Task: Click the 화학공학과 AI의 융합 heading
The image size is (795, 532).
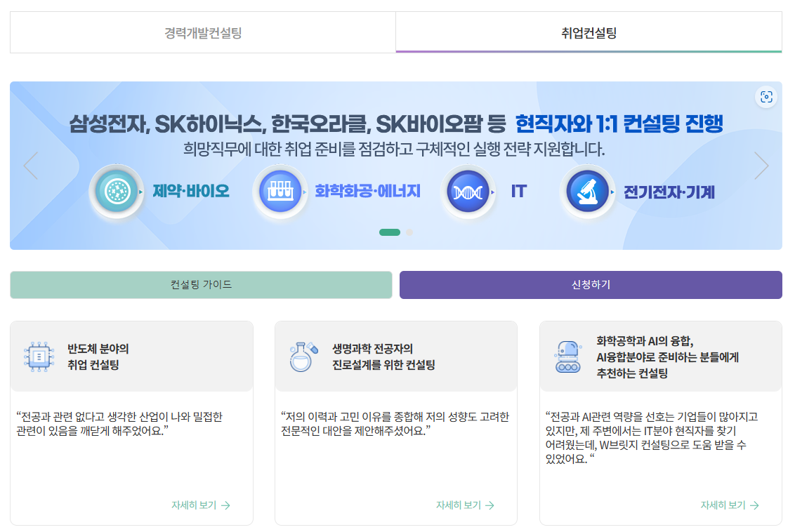Action: (667, 357)
